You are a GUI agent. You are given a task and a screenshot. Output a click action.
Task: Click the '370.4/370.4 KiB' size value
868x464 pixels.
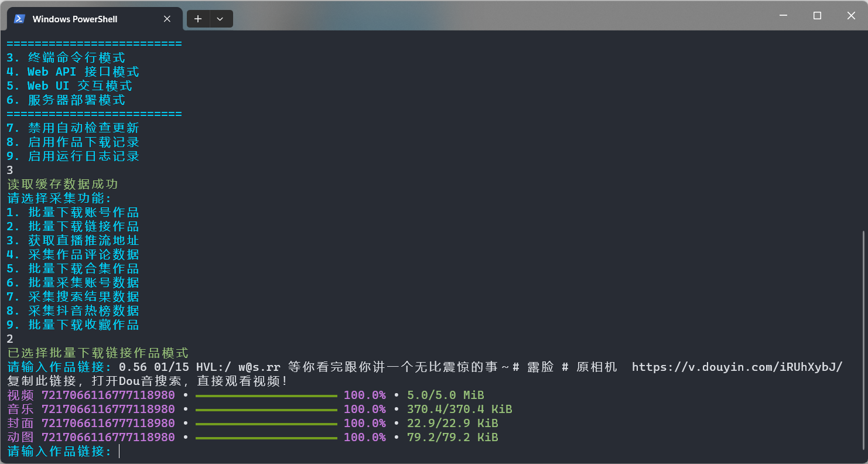point(460,410)
